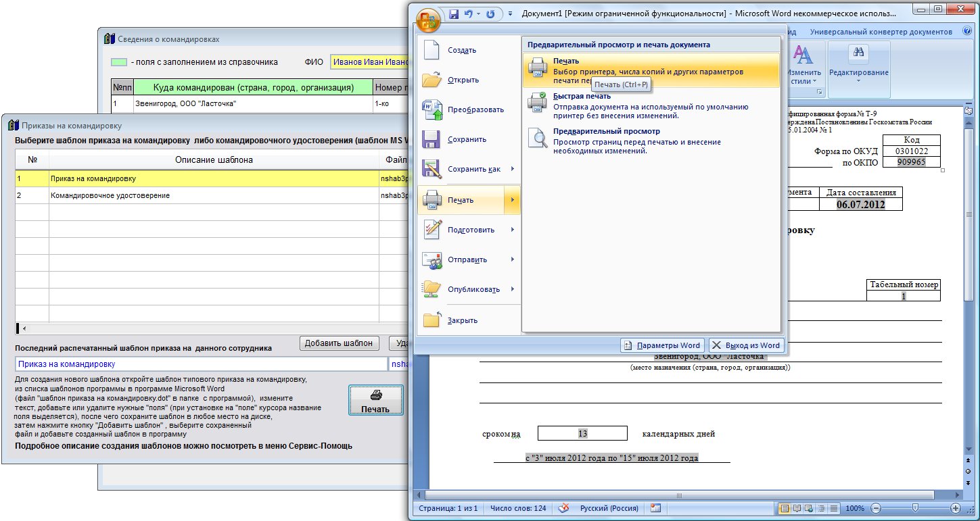Click the zoom out minus icon
This screenshot has width=980, height=521.
[x=876, y=508]
